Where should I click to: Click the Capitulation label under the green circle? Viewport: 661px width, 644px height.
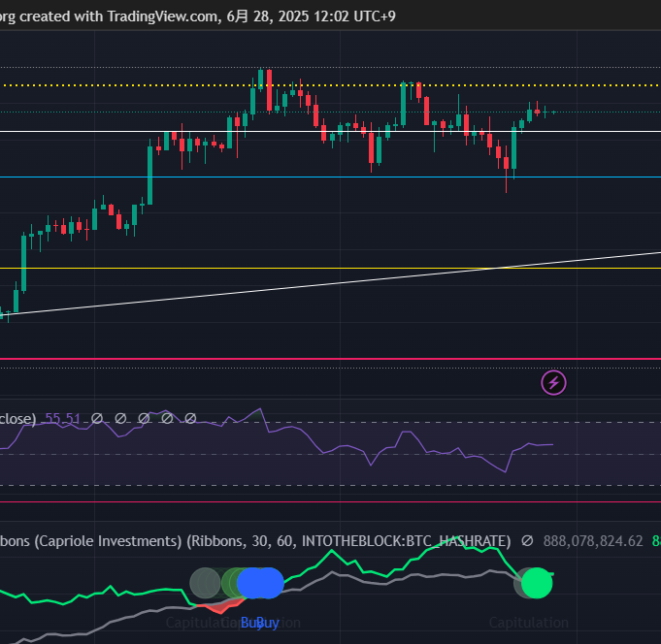point(529,623)
